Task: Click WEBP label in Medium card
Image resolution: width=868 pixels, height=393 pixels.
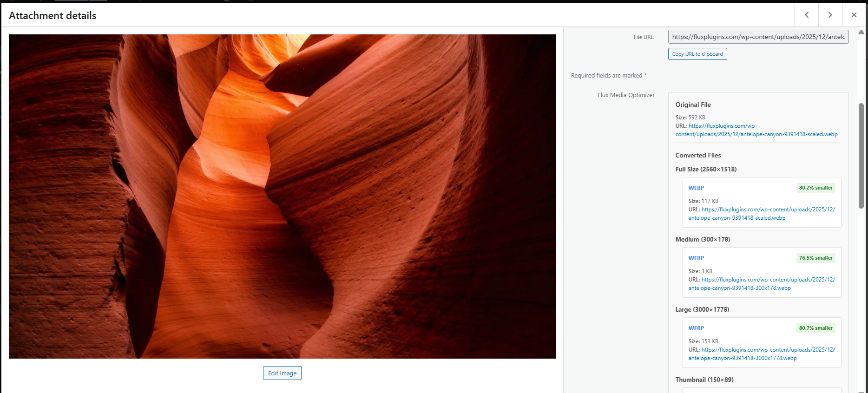Action: (x=696, y=258)
